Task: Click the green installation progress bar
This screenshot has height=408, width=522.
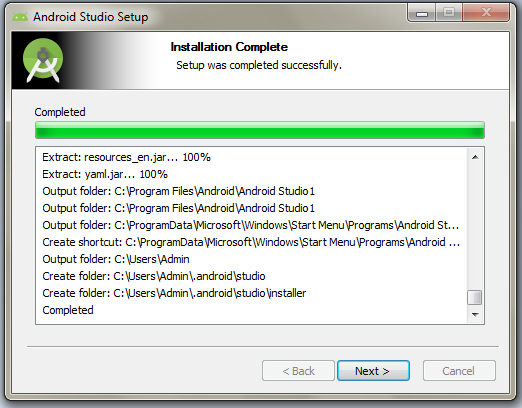Action: pyautogui.click(x=260, y=130)
